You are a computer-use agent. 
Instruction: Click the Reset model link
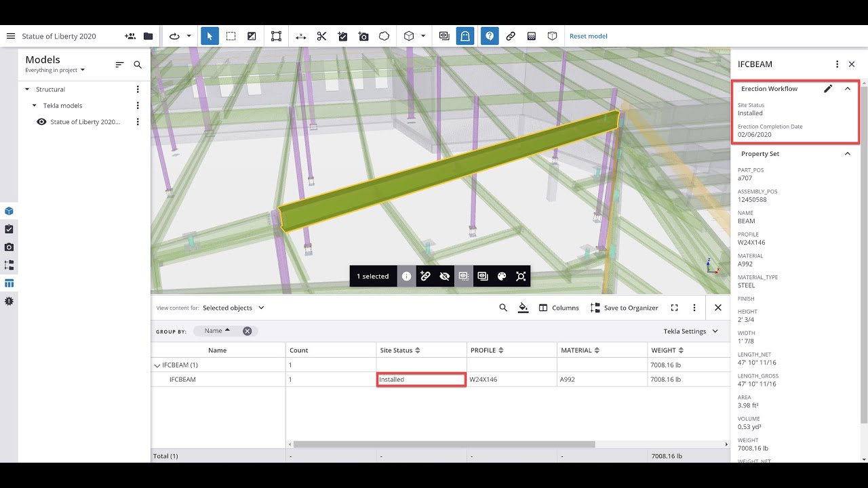589,36
